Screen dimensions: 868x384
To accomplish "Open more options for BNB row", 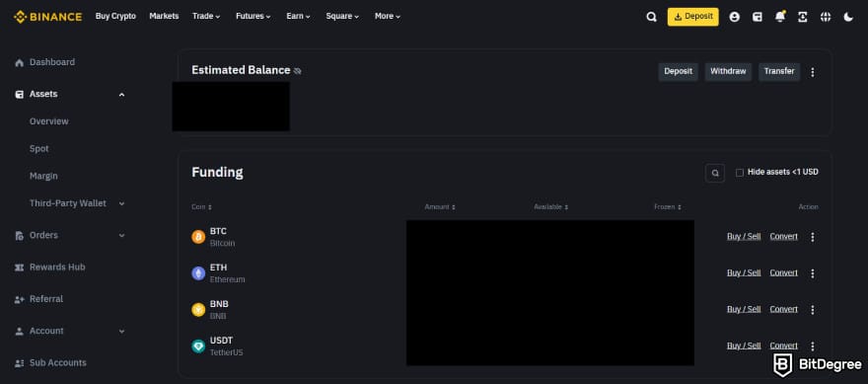I will point(813,310).
